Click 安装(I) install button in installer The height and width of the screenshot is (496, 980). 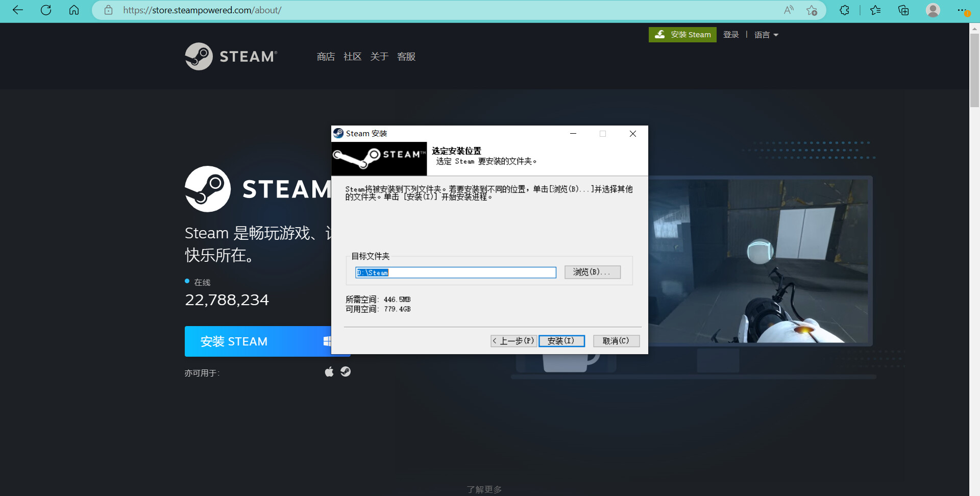(561, 341)
